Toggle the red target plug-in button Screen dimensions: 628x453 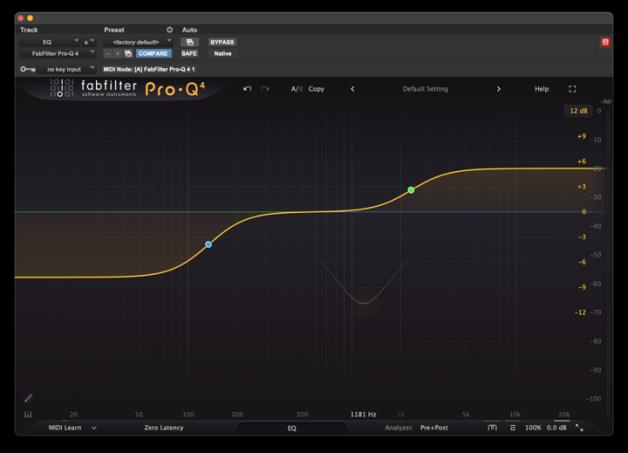click(605, 42)
